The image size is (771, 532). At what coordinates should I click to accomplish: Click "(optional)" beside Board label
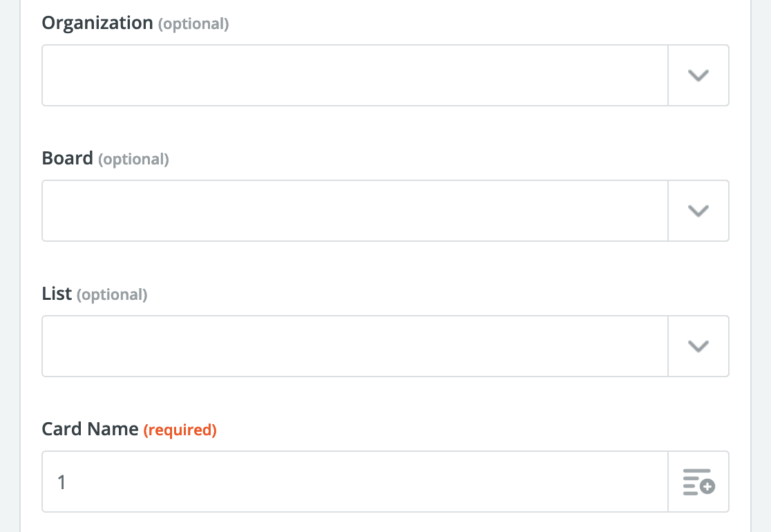pos(133,159)
